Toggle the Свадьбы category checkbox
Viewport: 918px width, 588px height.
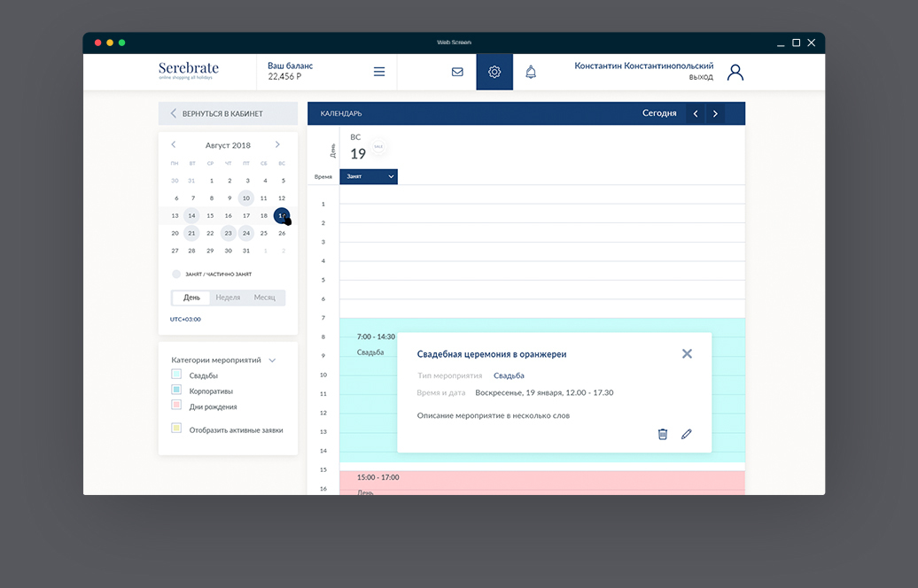click(x=176, y=375)
